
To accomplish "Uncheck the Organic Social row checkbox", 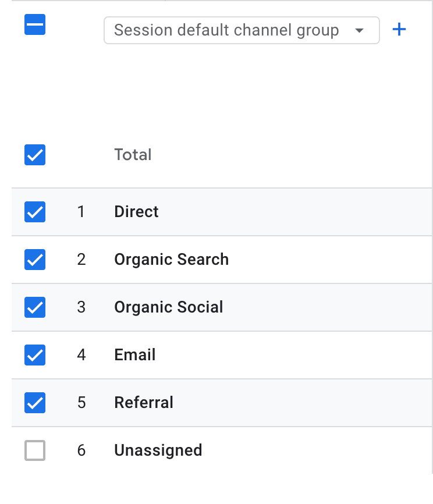I will (35, 307).
